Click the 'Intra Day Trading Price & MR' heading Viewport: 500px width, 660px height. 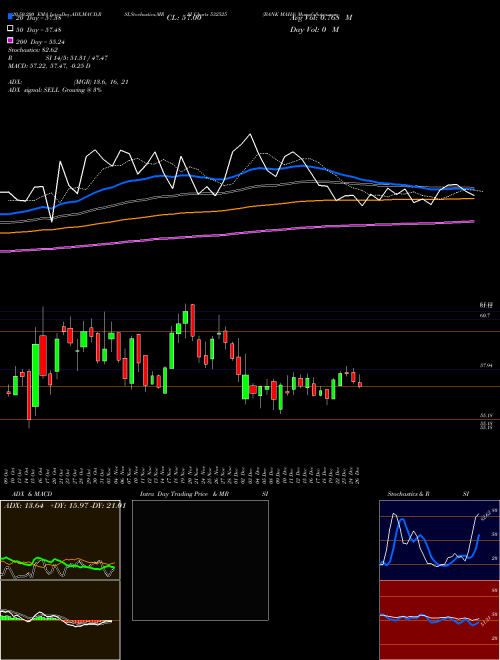pos(184,494)
